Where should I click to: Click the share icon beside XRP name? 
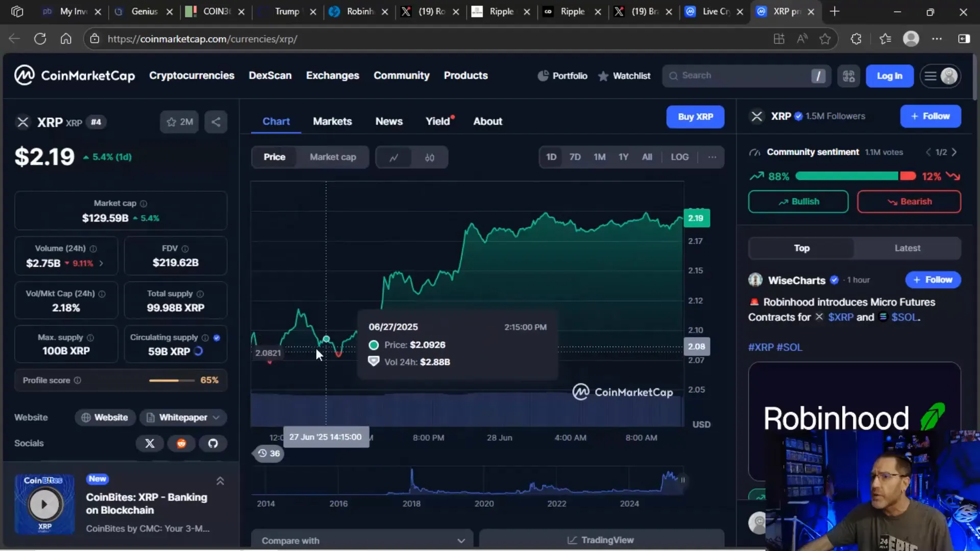[216, 122]
